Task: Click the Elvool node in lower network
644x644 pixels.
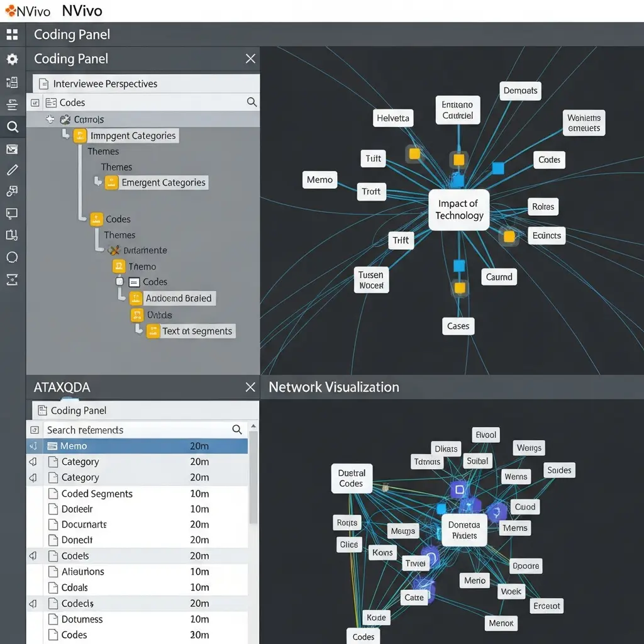Action: (x=486, y=435)
